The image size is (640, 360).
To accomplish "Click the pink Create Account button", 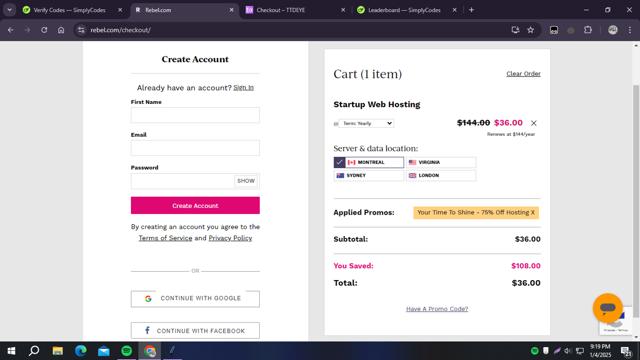I will [x=195, y=205].
